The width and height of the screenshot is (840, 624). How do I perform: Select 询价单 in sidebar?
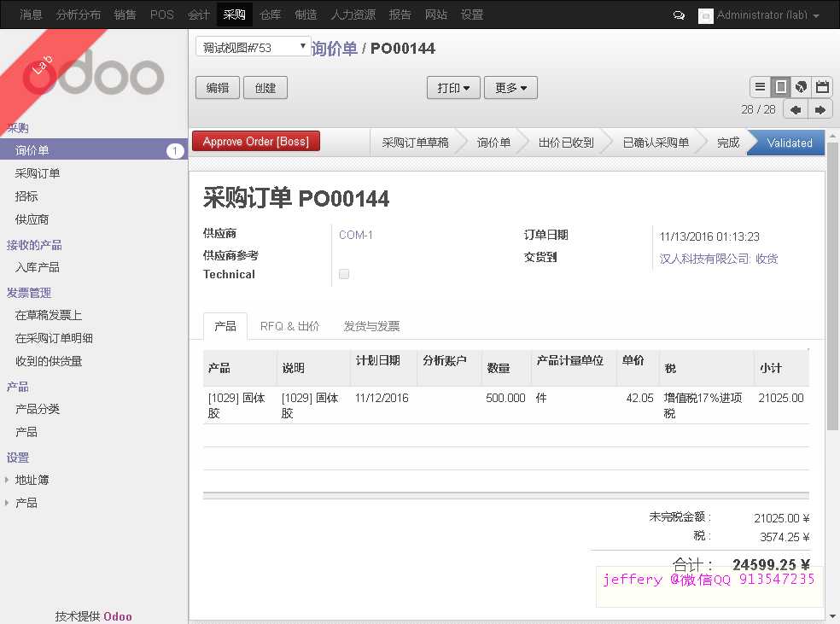pyautogui.click(x=94, y=150)
